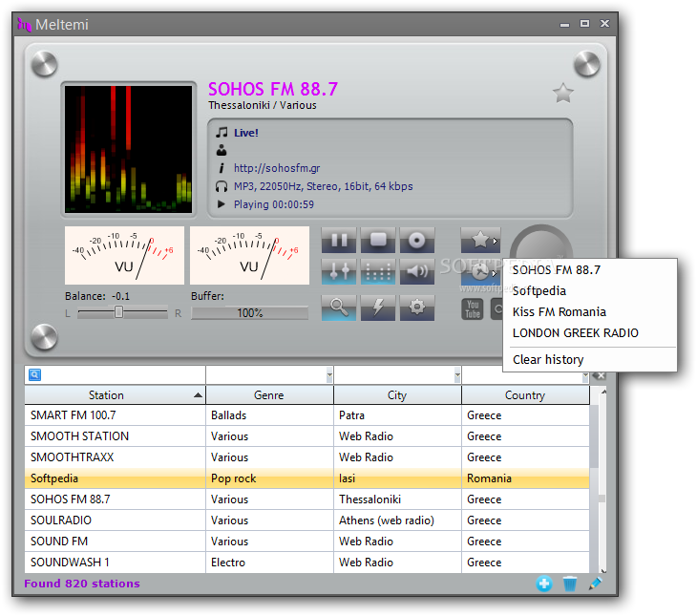
Task: Click scrollbar down arrow in station list
Action: pos(603,570)
